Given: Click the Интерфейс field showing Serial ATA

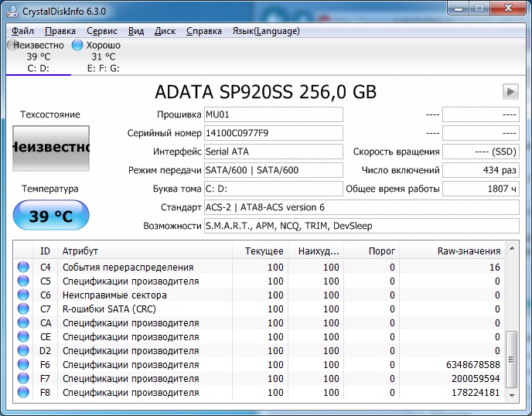Looking at the screenshot, I should (274, 152).
